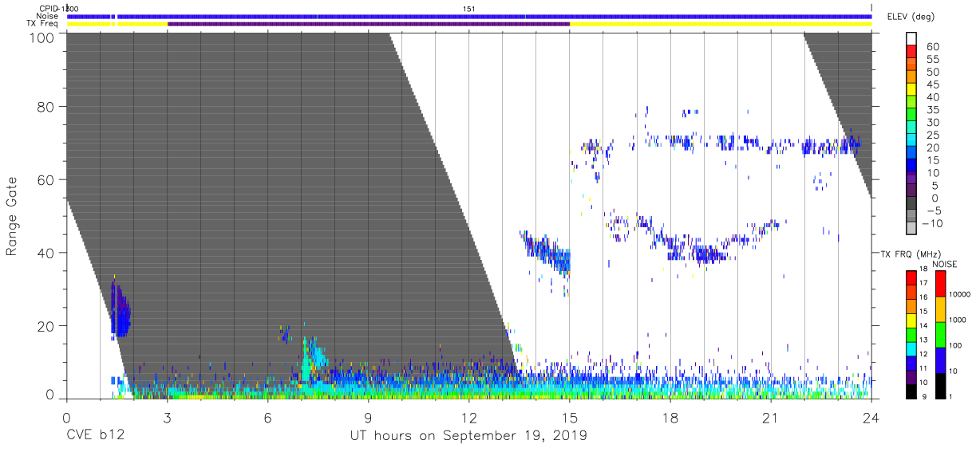
Task: Click the blue Noise strip above the plot
Action: (469, 16)
